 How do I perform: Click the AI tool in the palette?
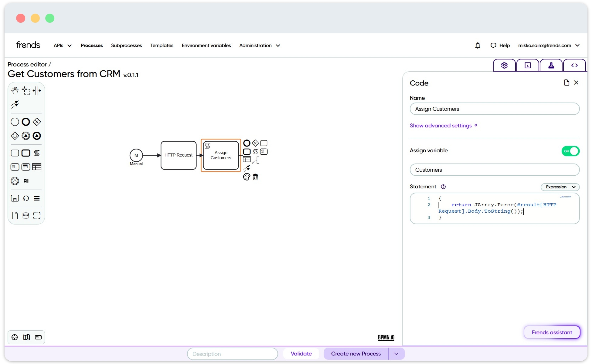click(x=26, y=181)
